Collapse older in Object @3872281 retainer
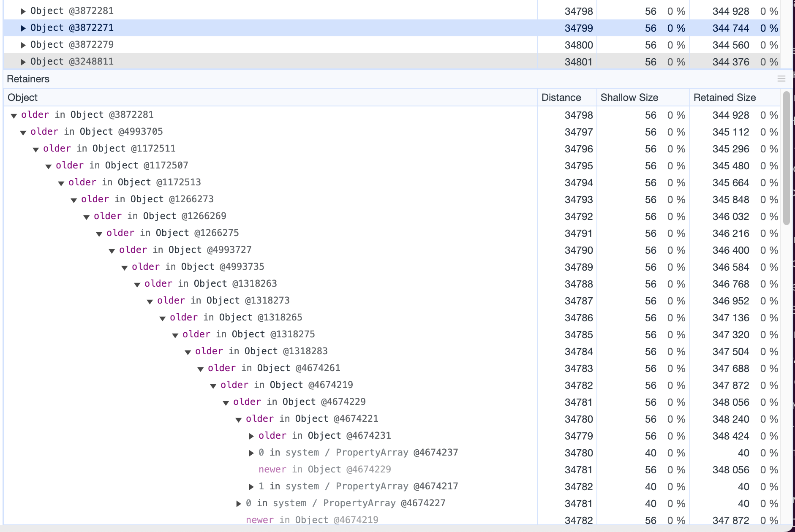The image size is (795, 532). coord(14,116)
